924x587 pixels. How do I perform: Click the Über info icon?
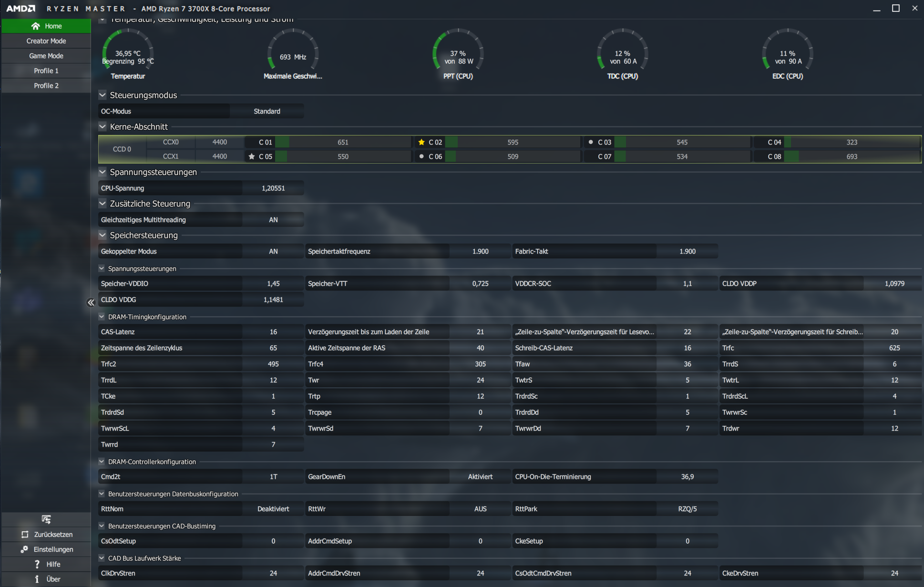tap(37, 579)
